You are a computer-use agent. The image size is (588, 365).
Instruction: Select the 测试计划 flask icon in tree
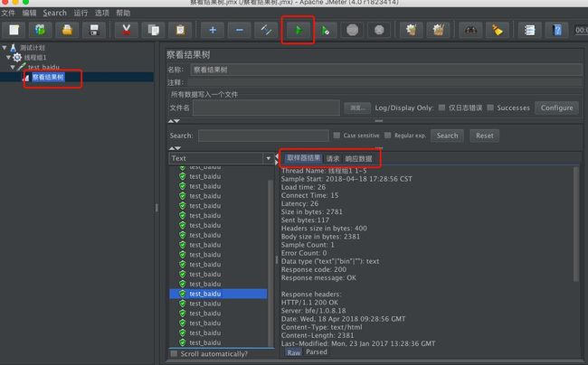tap(14, 48)
